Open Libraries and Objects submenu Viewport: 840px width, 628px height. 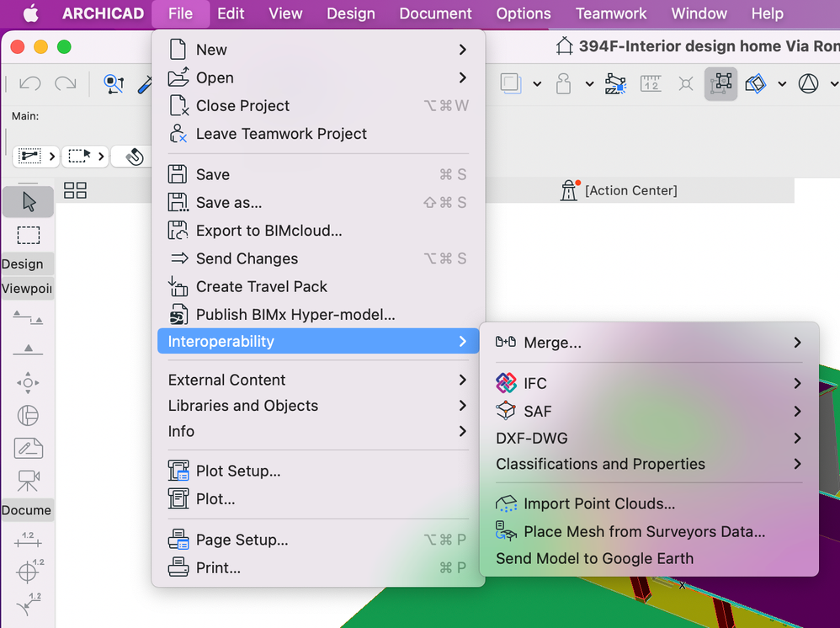click(318, 406)
